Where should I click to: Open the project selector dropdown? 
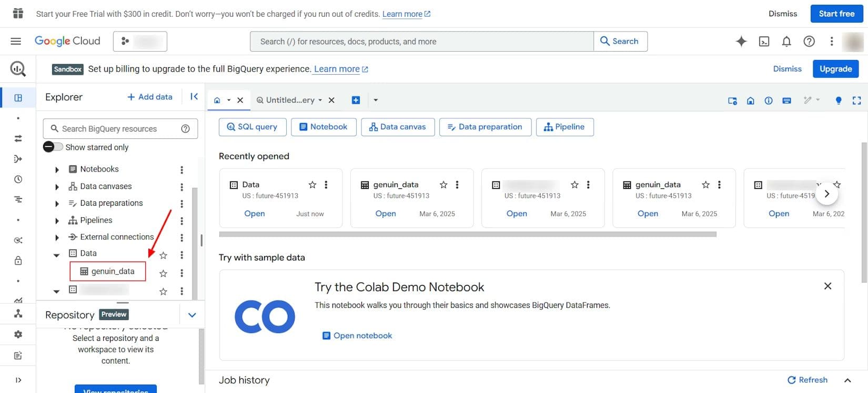[x=140, y=41]
